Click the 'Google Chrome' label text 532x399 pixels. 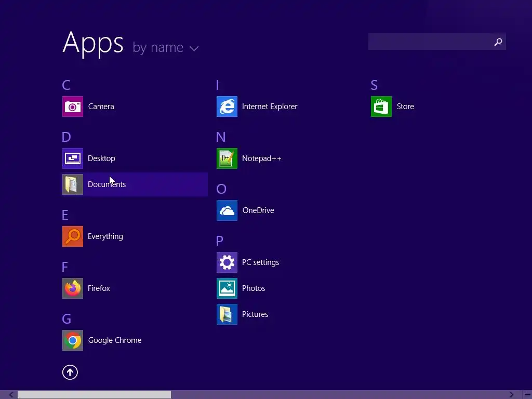(x=115, y=340)
